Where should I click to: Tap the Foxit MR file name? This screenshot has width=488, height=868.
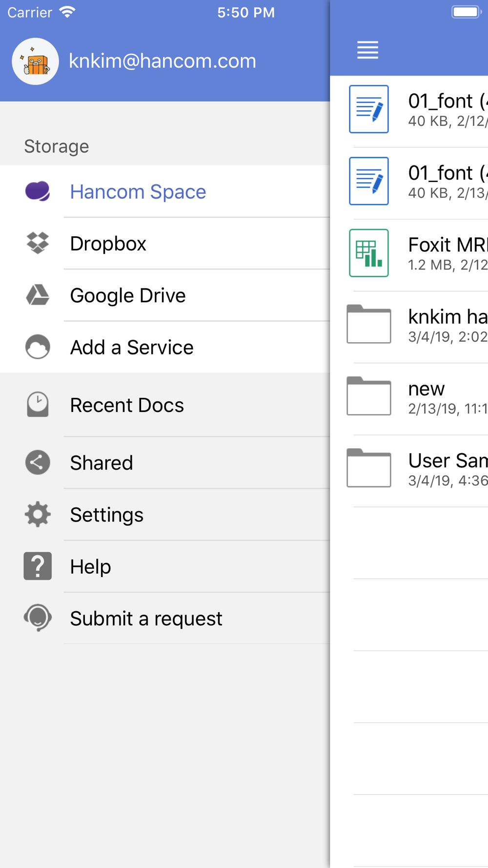447,245
